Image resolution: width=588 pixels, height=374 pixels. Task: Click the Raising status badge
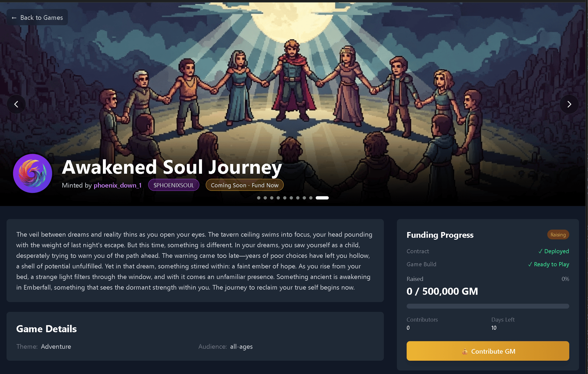coord(558,235)
